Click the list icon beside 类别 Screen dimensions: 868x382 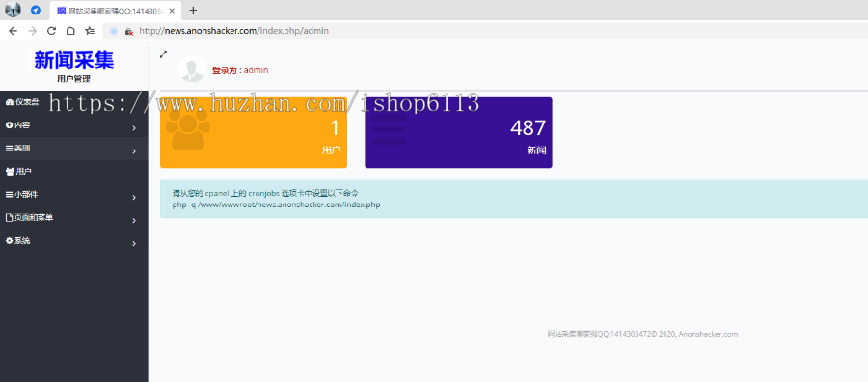(x=9, y=149)
